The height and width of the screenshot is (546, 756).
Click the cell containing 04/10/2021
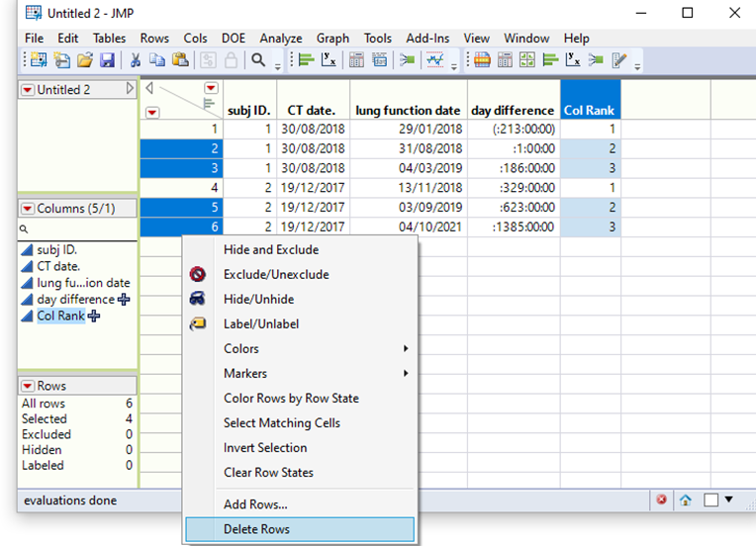409,227
